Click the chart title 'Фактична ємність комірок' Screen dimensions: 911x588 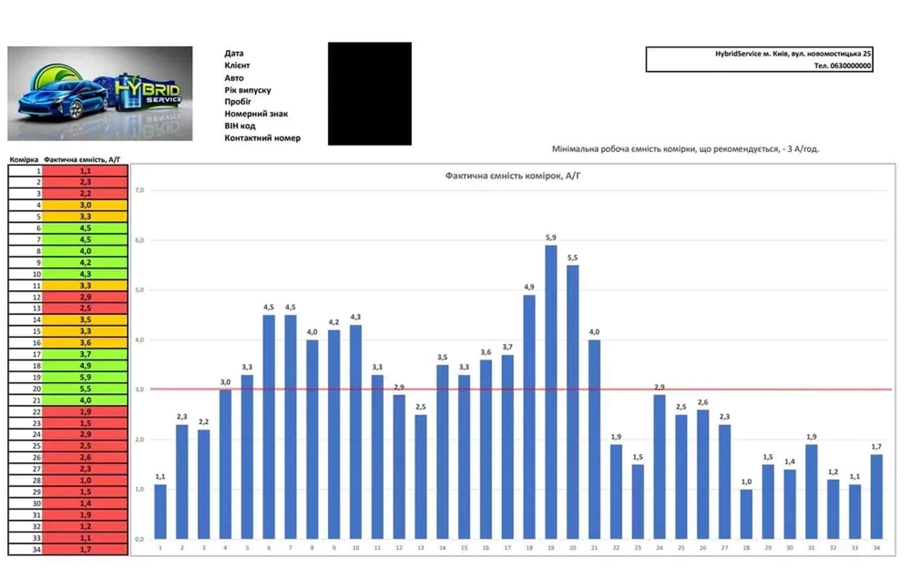pos(512,176)
